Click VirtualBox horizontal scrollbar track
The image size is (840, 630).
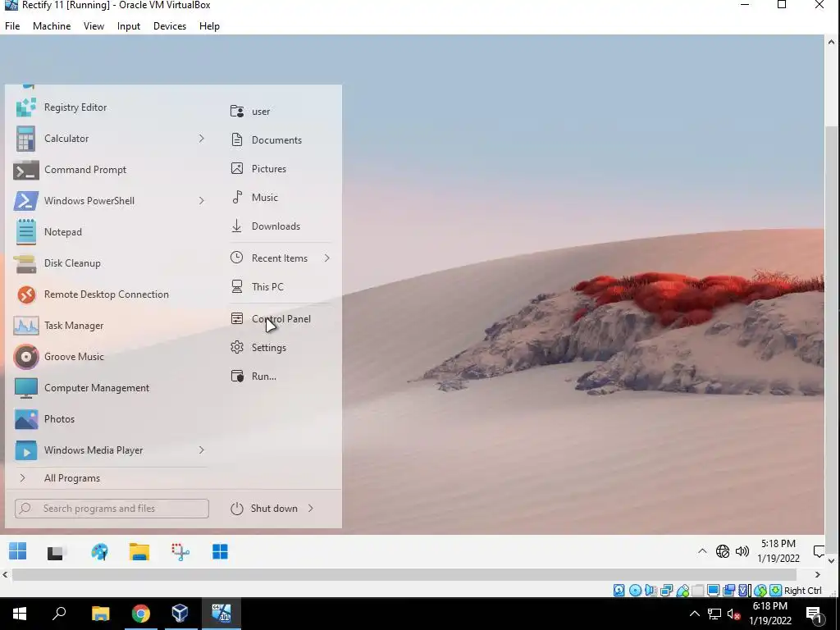[404, 574]
